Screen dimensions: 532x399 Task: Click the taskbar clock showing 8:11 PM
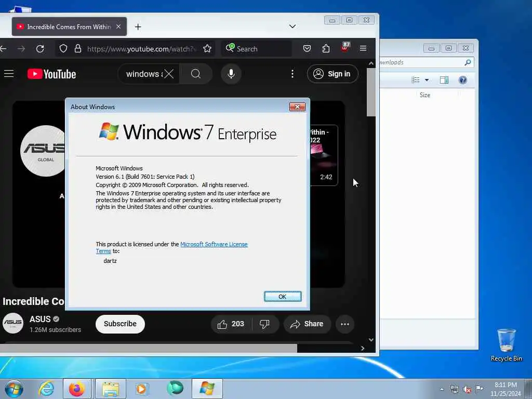click(x=506, y=389)
